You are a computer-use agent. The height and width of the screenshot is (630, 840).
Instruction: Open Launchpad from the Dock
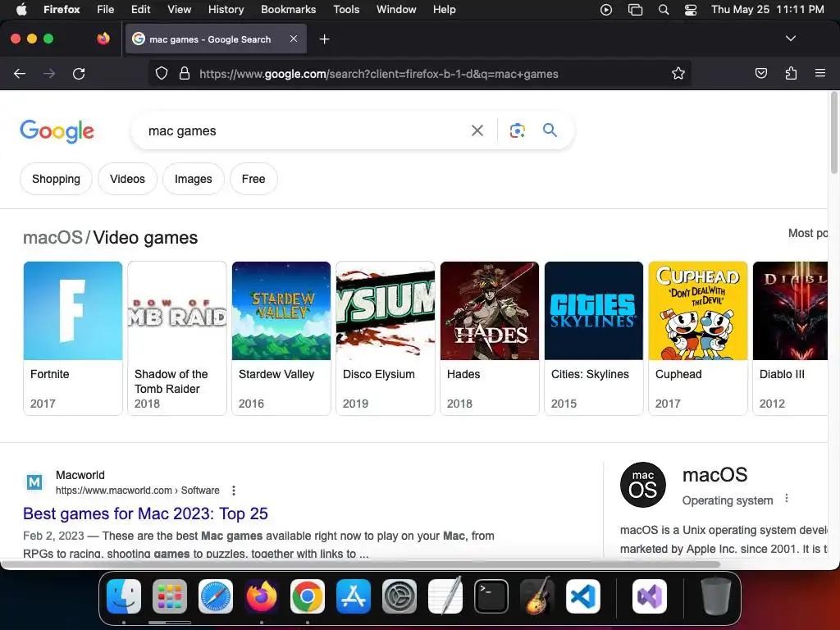point(170,596)
